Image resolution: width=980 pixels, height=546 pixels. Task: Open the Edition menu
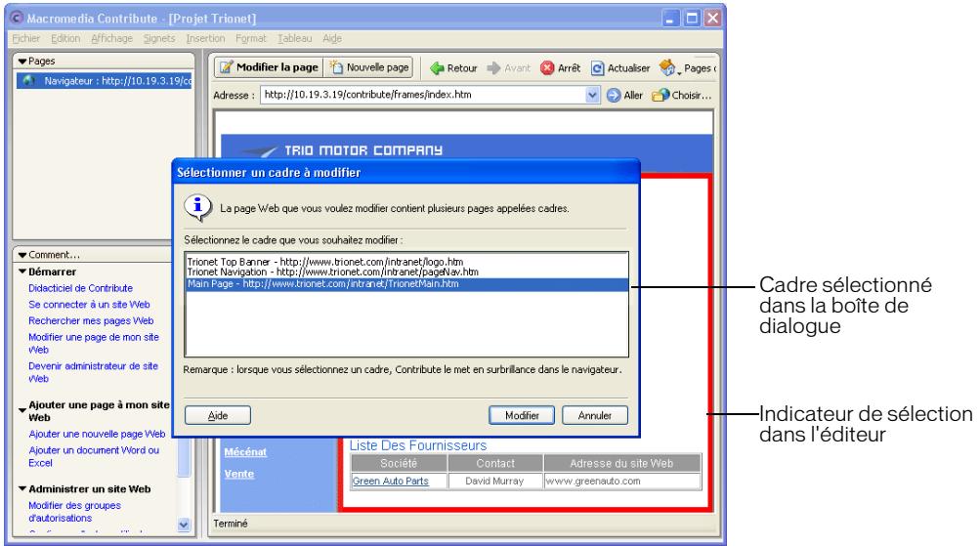click(65, 39)
